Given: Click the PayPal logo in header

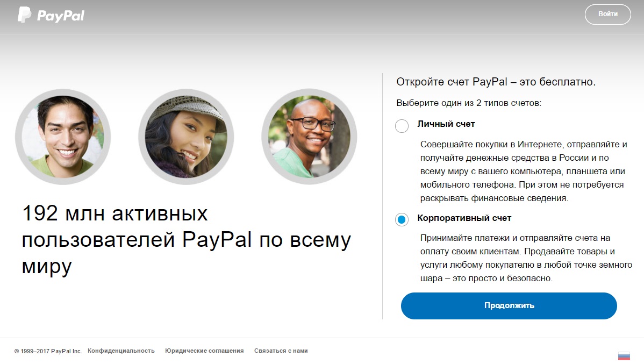Looking at the screenshot, I should pos(51,15).
